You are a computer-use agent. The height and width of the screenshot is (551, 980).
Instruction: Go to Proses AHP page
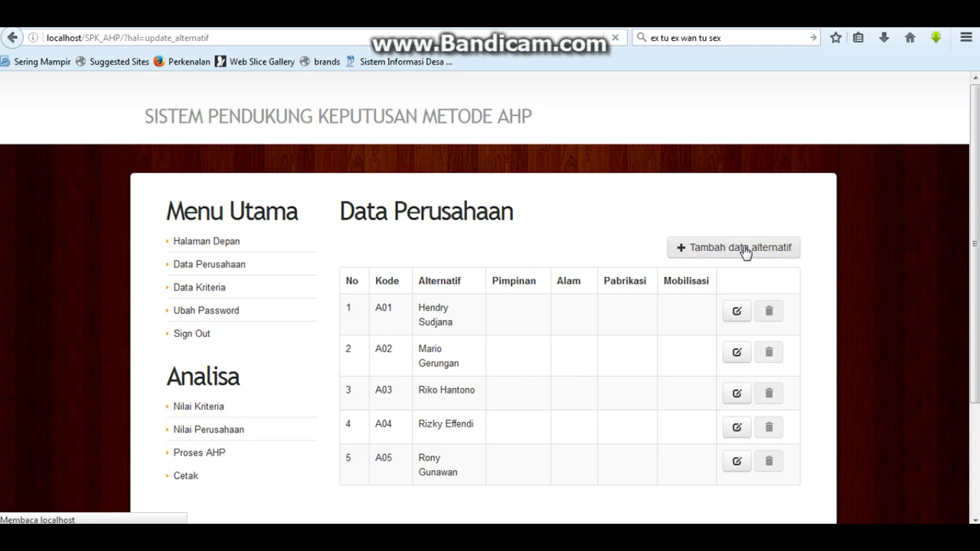coord(199,453)
